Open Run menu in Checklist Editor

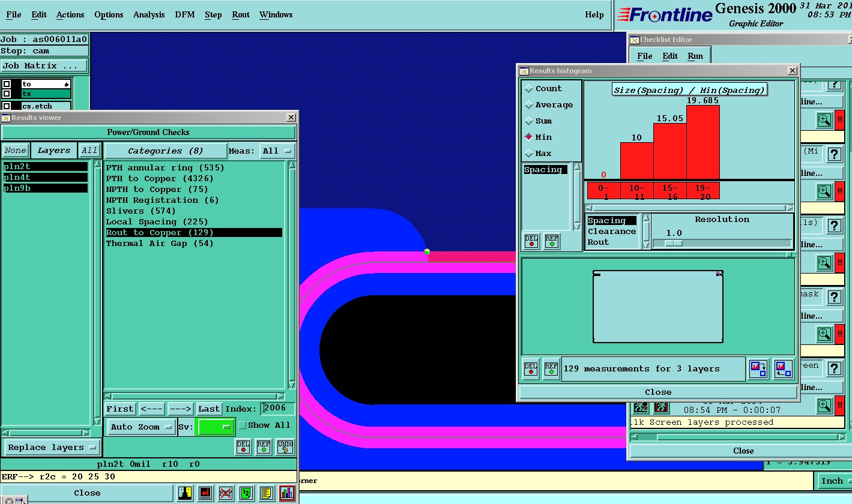pyautogui.click(x=695, y=56)
